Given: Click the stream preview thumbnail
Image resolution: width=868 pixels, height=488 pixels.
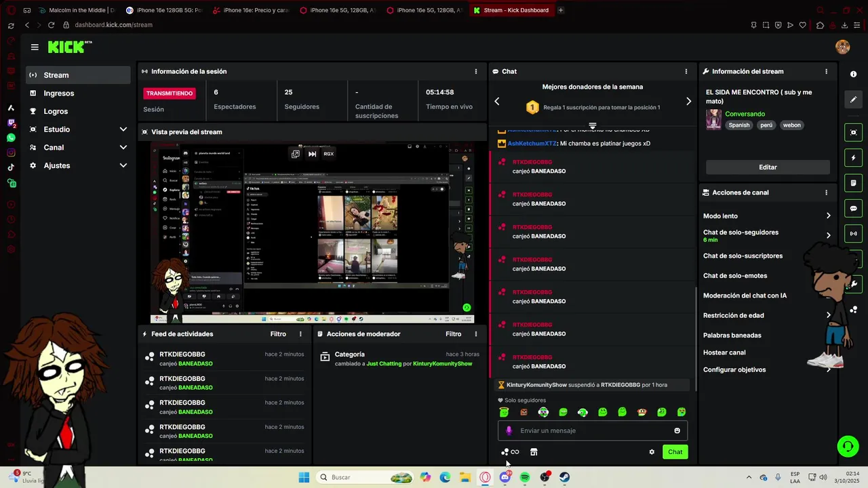Looking at the screenshot, I should tap(312, 232).
